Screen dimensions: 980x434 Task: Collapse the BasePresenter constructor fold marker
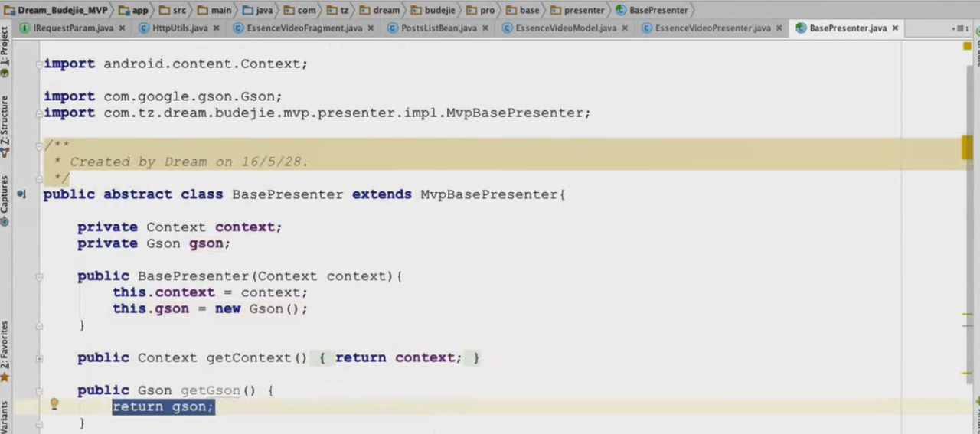pos(39,276)
